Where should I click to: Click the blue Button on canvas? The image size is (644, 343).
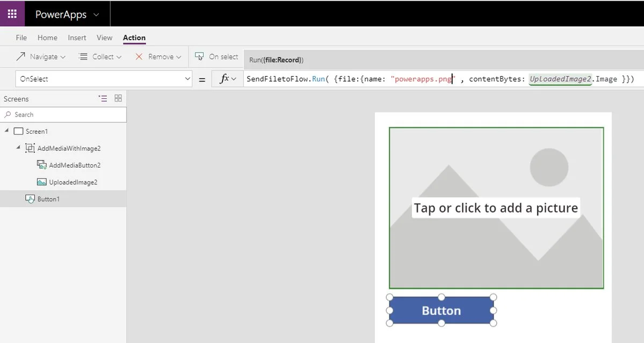tap(441, 311)
